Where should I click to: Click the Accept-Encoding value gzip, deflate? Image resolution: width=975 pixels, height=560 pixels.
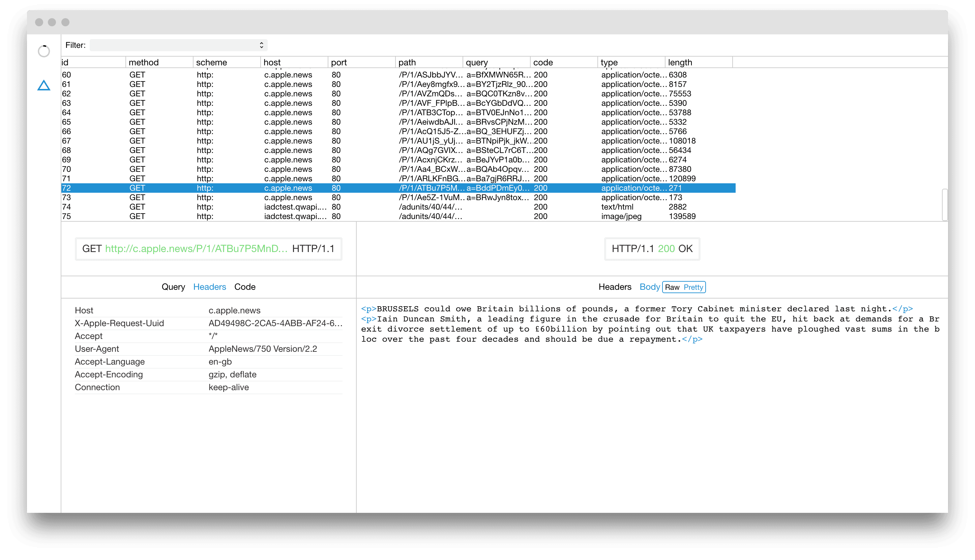232,374
